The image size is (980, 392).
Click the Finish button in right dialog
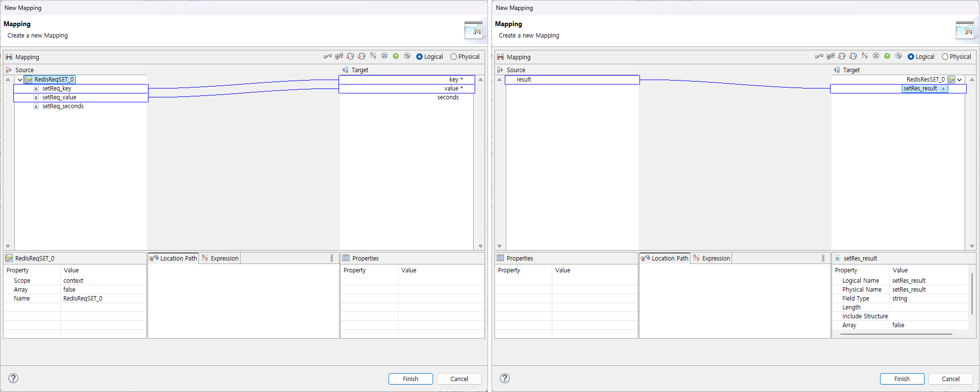coord(902,379)
